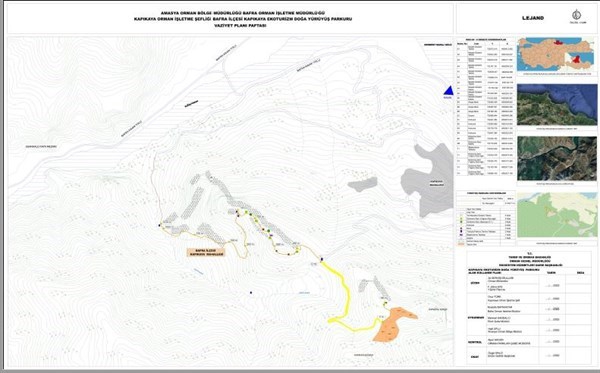Open the close-up satellite terrain thumbnail
The width and height of the screenshot is (600, 373).
(x=557, y=158)
